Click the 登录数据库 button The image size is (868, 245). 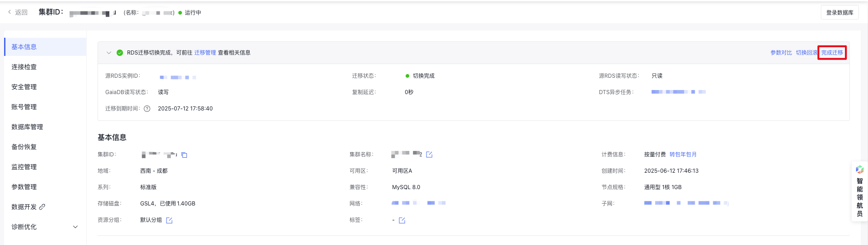839,13
